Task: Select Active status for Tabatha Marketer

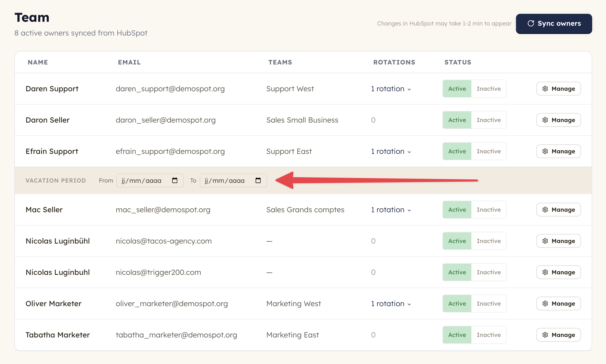Action: point(457,335)
